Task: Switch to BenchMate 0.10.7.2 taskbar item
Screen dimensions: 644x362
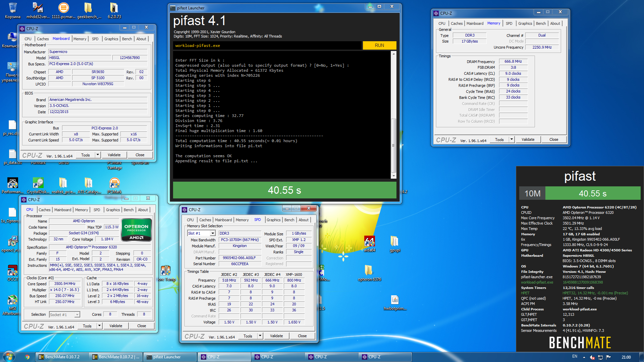Action: click(x=62, y=357)
